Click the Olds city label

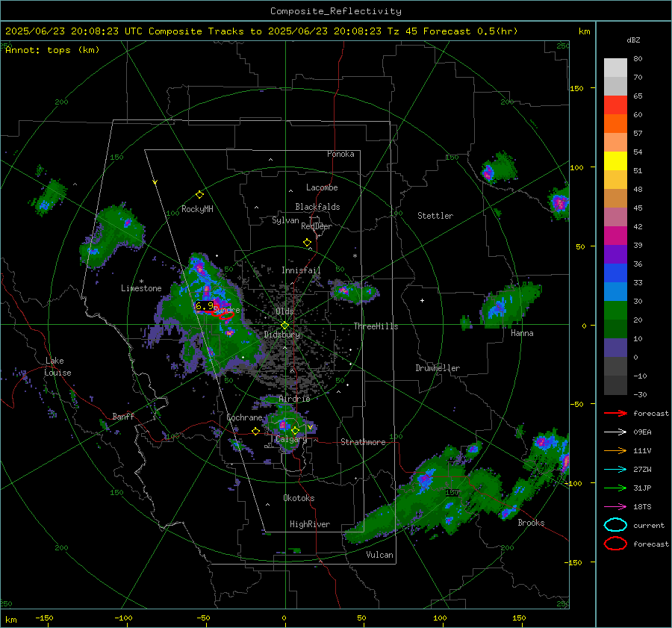coord(284,311)
